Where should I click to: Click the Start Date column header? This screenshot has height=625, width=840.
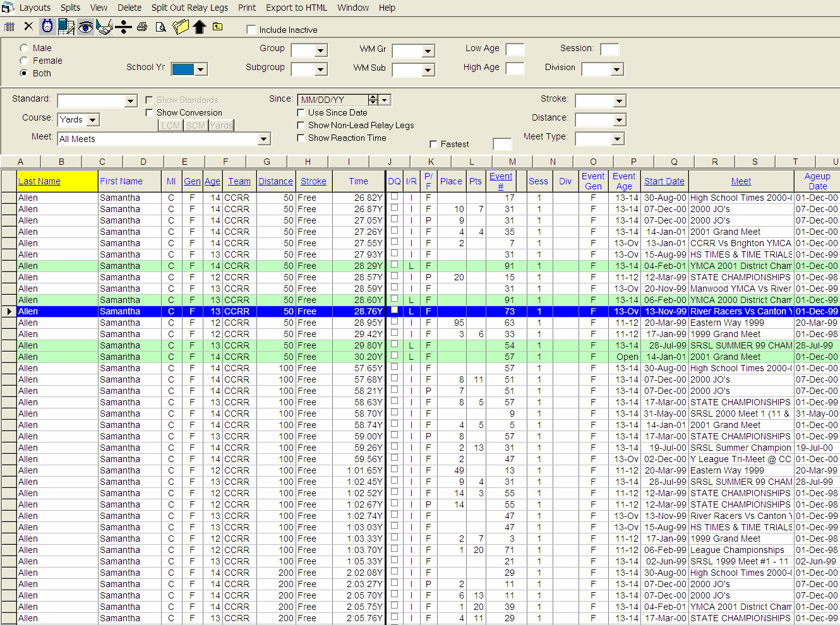coord(664,181)
